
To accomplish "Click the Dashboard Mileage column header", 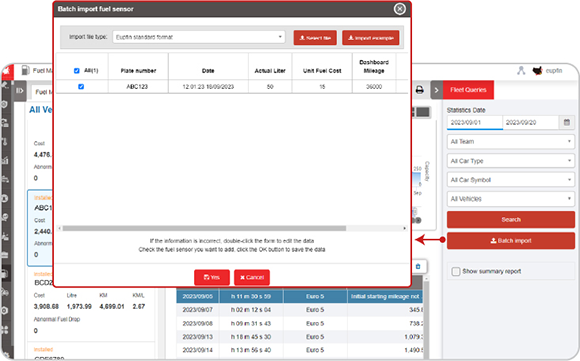I will 374,66.
